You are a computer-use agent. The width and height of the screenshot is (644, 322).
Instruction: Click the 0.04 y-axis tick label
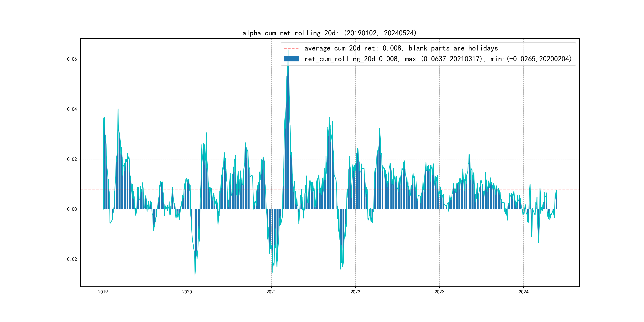pos(72,109)
